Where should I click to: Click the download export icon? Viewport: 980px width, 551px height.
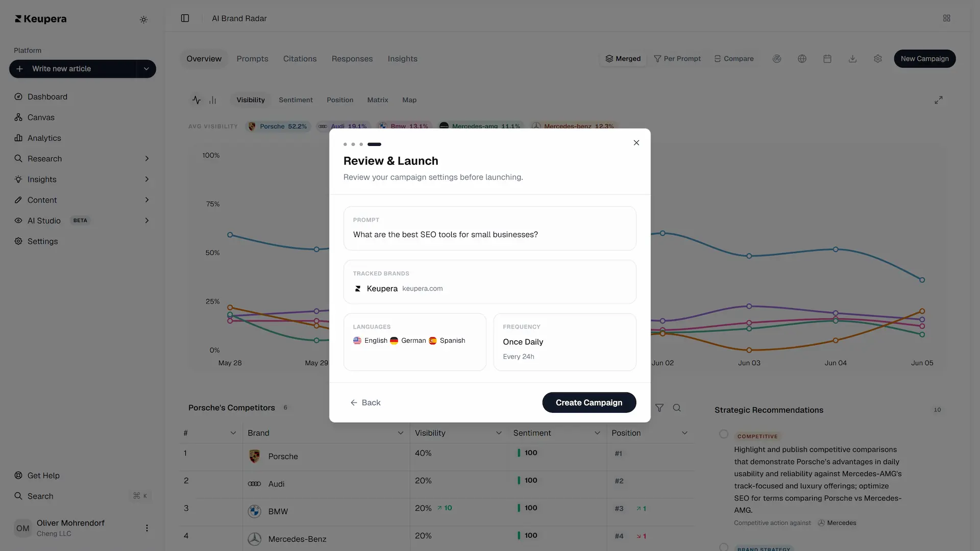click(852, 59)
